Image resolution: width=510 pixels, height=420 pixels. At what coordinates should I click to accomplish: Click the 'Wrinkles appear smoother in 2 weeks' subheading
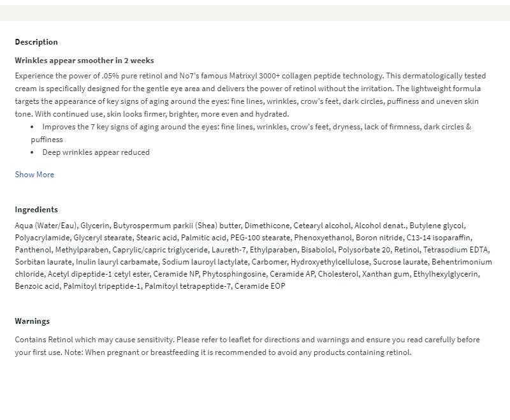[x=84, y=61]
